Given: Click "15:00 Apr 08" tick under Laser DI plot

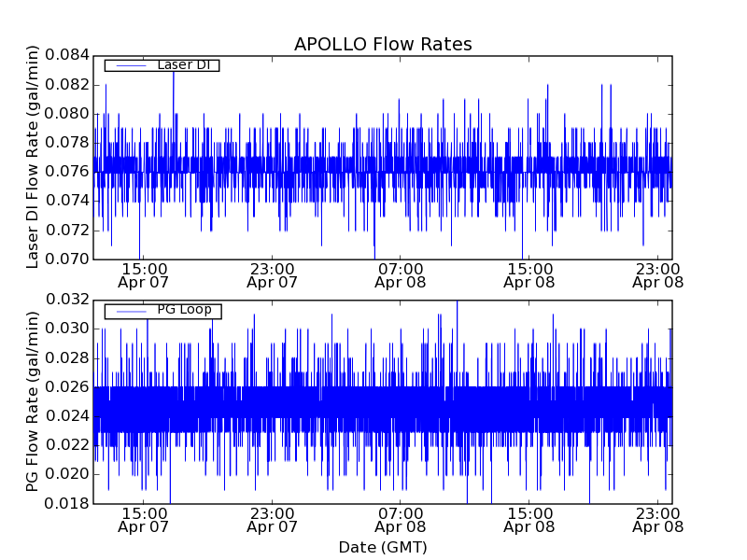Looking at the screenshot, I should click(529, 276).
